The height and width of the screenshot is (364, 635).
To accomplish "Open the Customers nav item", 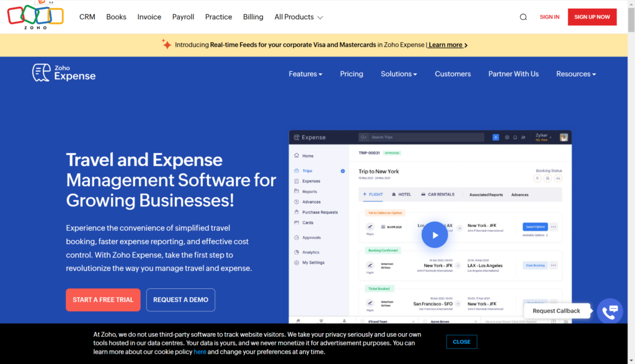I will click(x=453, y=74).
